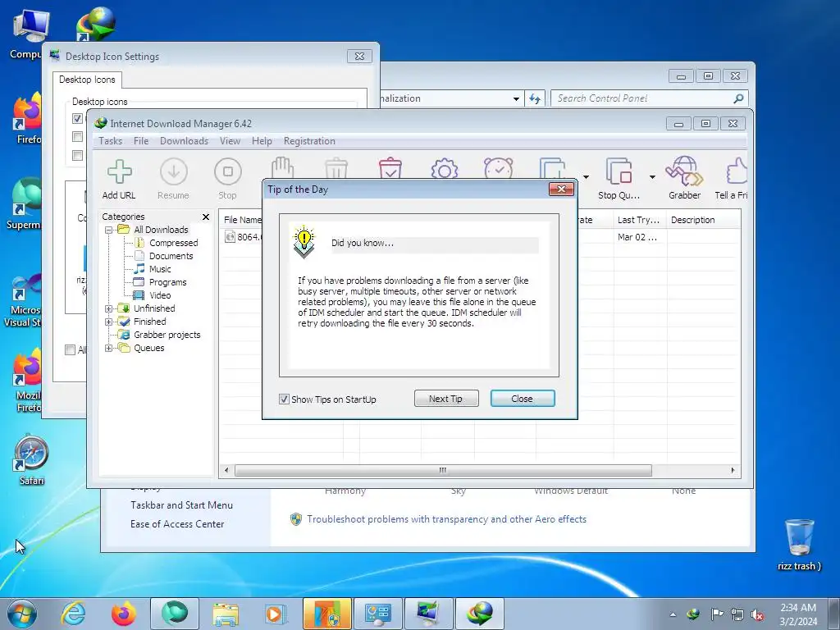Open Windows Explorer folder in taskbar
Screen dimensions: 840x630
[x=226, y=614]
